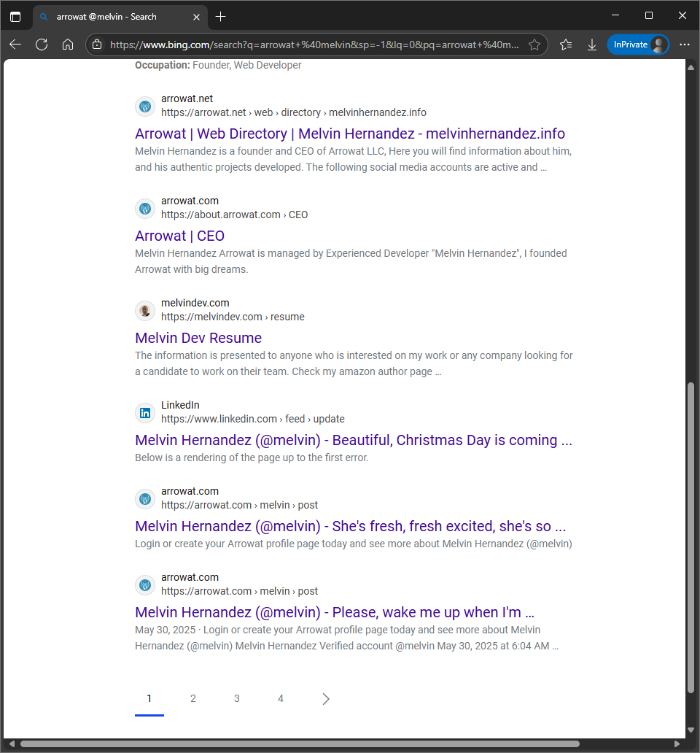Open 'Please, wake me up when I'm' result

pos(335,612)
